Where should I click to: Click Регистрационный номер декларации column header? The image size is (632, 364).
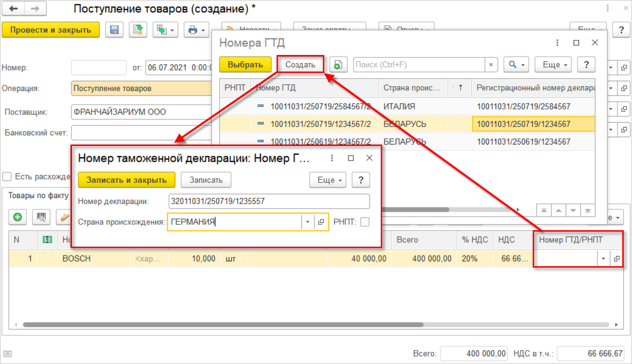533,88
